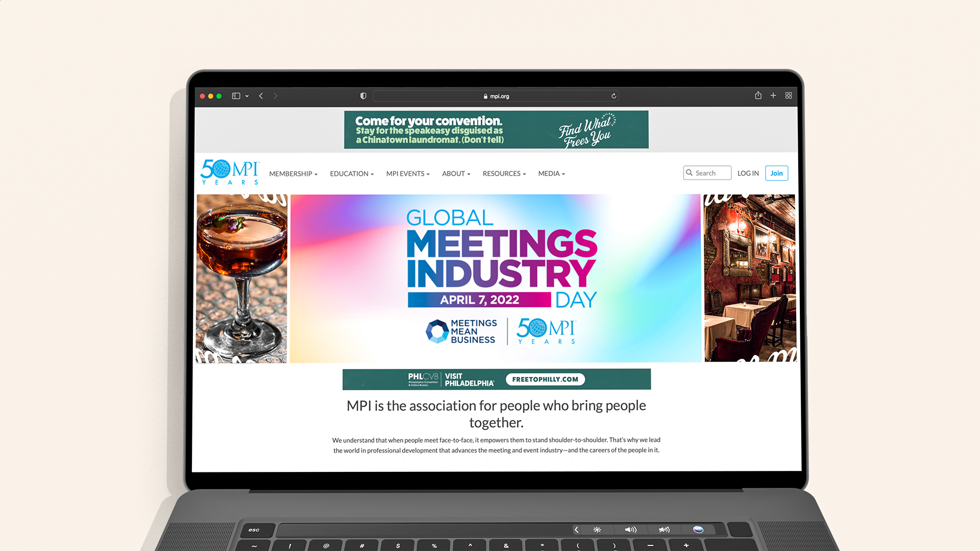Open a new tab with plus icon
This screenshot has width=980, height=551.
point(773,95)
